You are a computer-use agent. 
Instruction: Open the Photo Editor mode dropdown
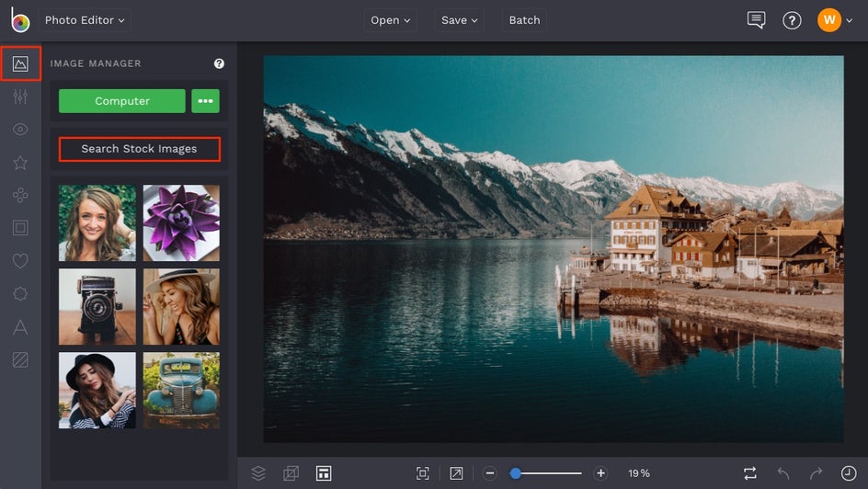coord(85,20)
